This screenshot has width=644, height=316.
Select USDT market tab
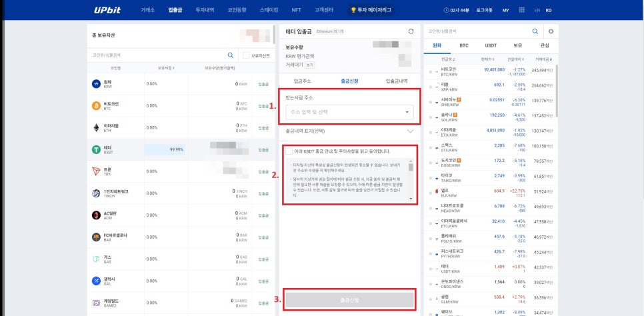491,45
